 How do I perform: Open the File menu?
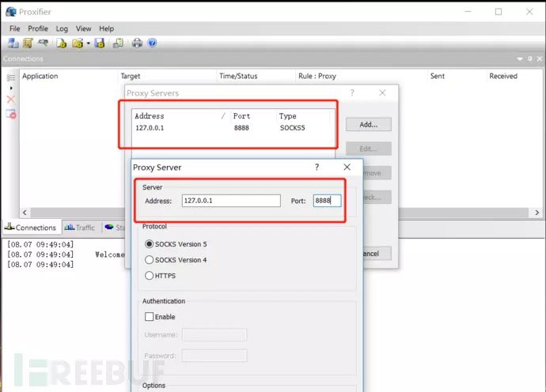pos(14,28)
